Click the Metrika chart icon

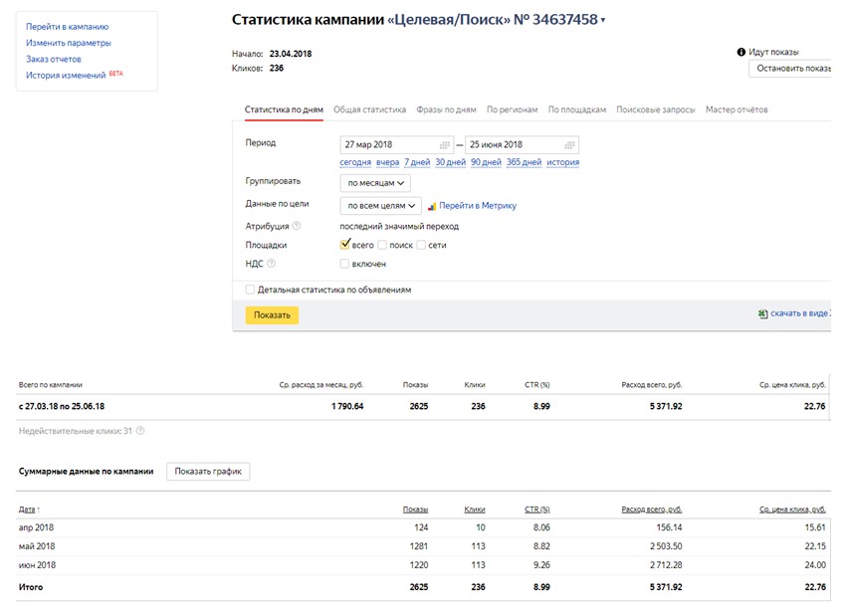pos(432,206)
